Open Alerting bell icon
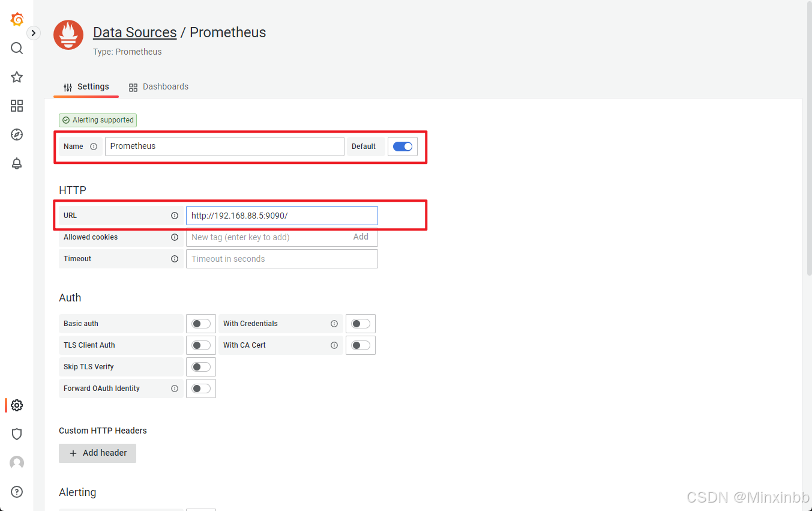 coord(17,163)
